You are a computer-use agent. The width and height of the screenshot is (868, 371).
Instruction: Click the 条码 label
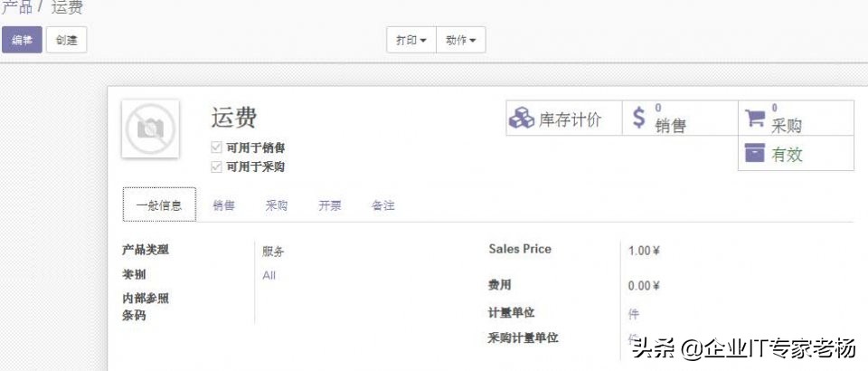[134, 316]
